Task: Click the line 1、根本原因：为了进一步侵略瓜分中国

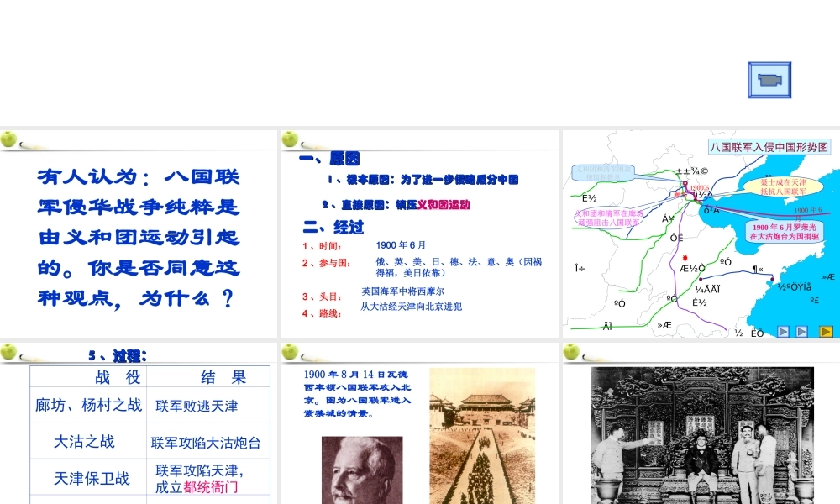Action: click(423, 180)
